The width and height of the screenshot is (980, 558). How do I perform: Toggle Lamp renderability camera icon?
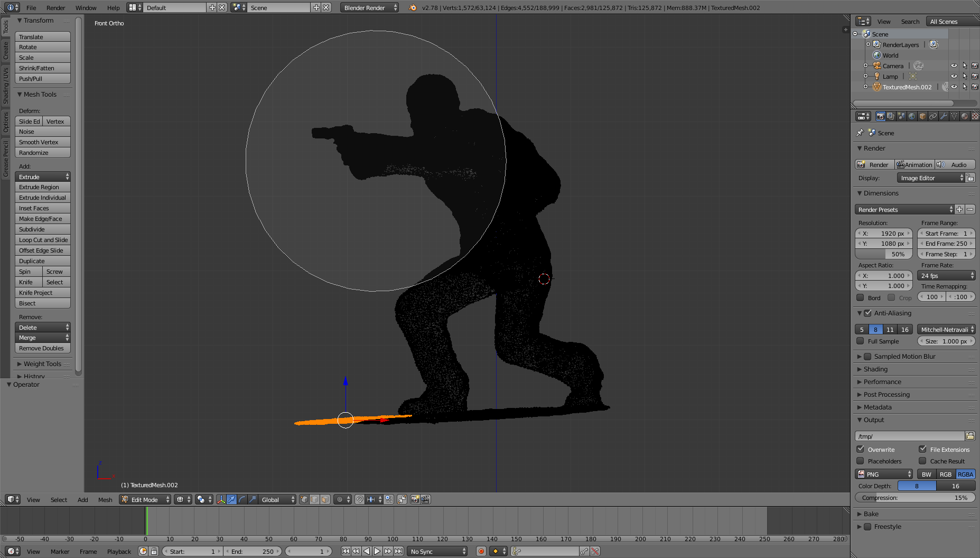pos(975,77)
